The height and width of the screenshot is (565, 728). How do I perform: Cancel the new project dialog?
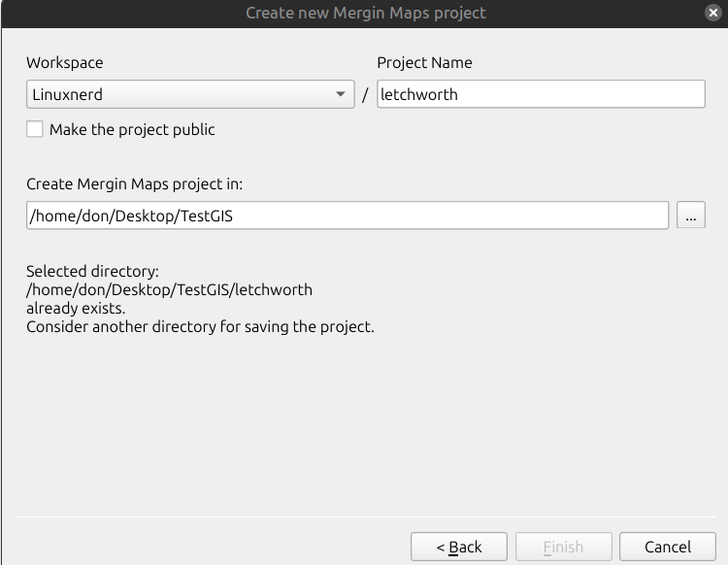668,547
